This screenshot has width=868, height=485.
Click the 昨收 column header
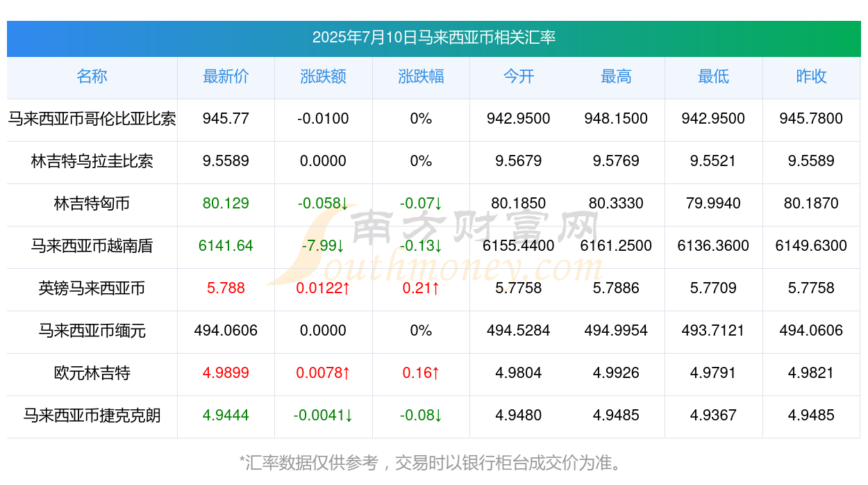(x=811, y=76)
